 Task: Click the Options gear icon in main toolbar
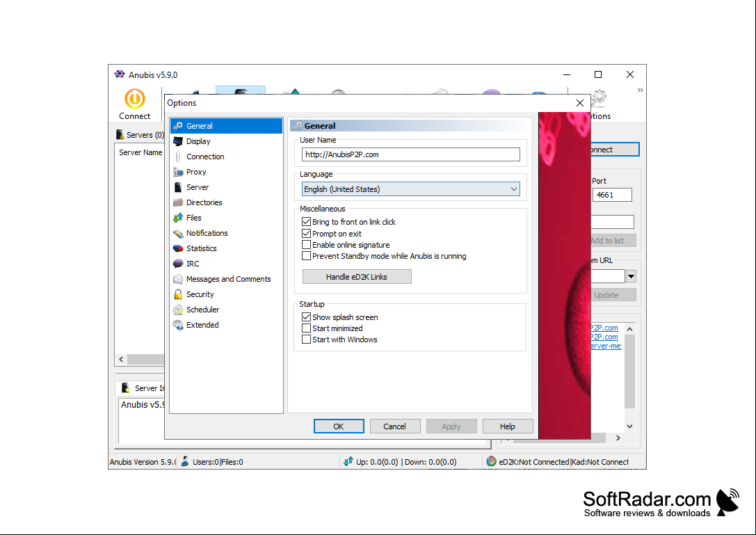pyautogui.click(x=599, y=98)
